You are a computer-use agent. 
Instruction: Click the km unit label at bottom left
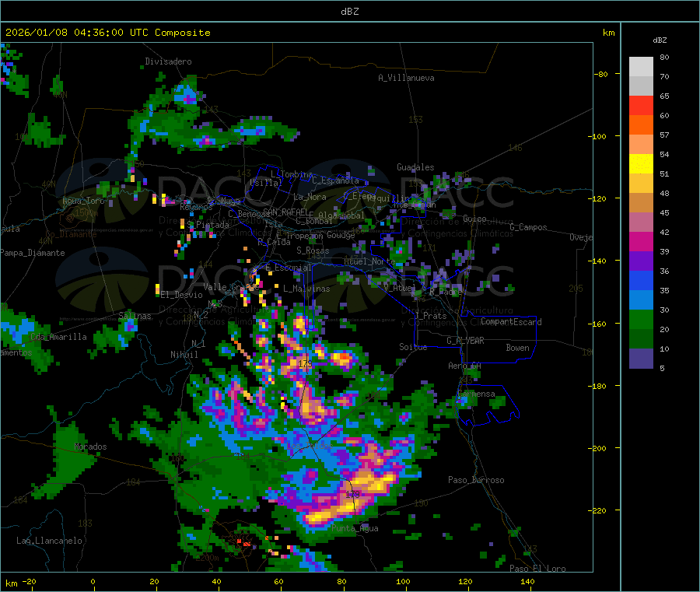pyautogui.click(x=11, y=583)
